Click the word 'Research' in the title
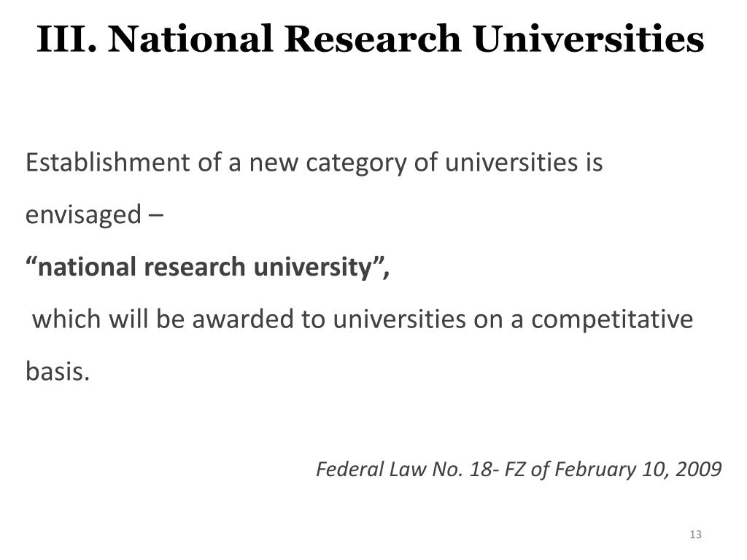Image resolution: width=747 pixels, height=560 pixels. click(373, 39)
